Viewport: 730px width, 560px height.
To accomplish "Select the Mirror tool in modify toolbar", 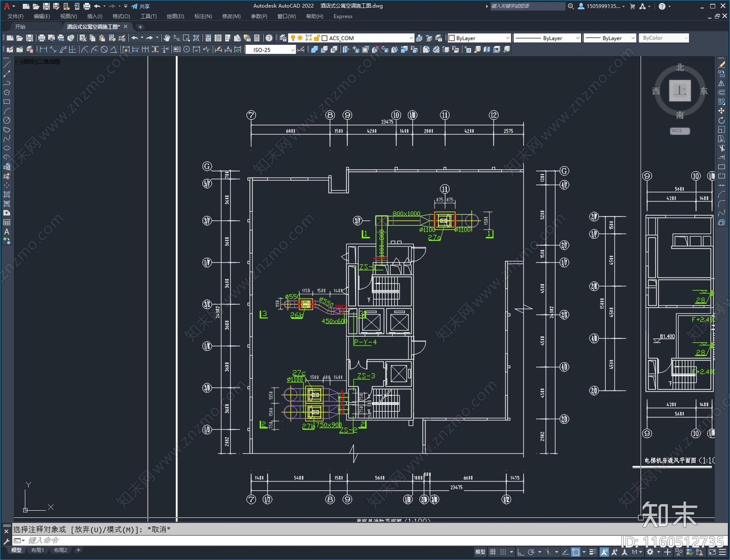I will 721,84.
